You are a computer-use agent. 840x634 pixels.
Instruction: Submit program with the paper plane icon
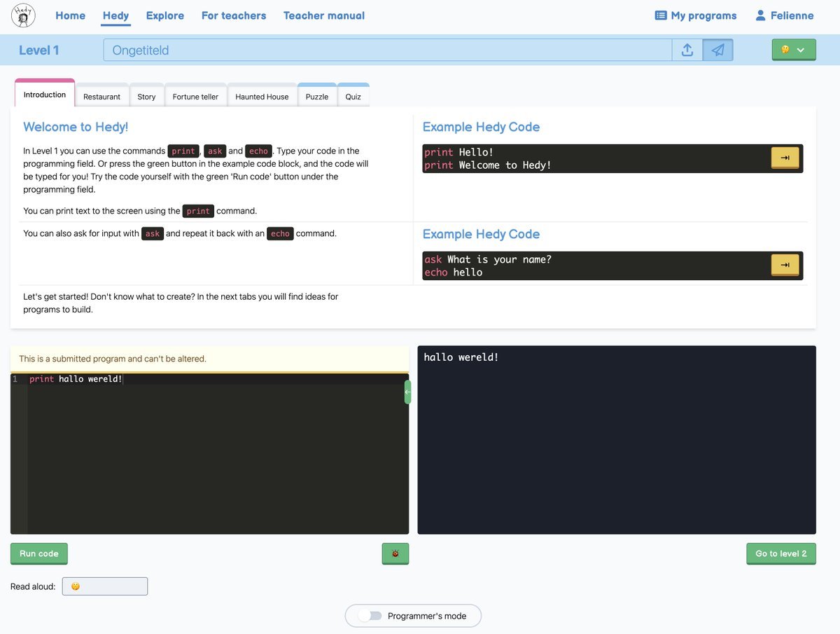pos(717,50)
